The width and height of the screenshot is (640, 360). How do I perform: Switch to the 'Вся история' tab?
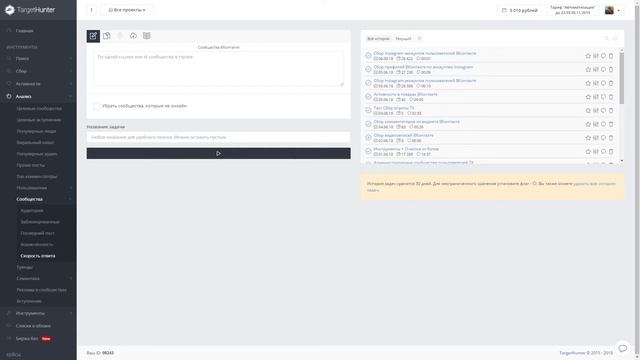point(378,38)
